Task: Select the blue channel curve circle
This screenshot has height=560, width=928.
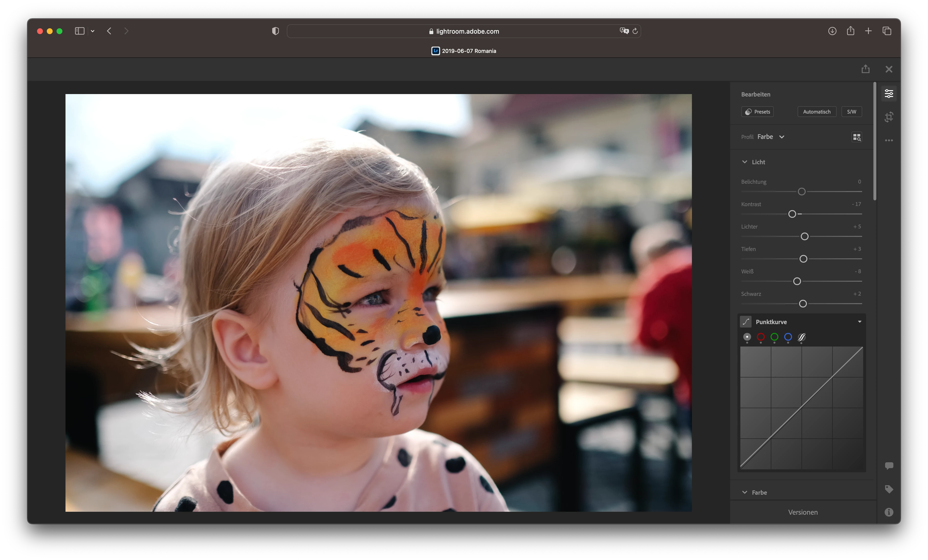Action: [x=788, y=337]
